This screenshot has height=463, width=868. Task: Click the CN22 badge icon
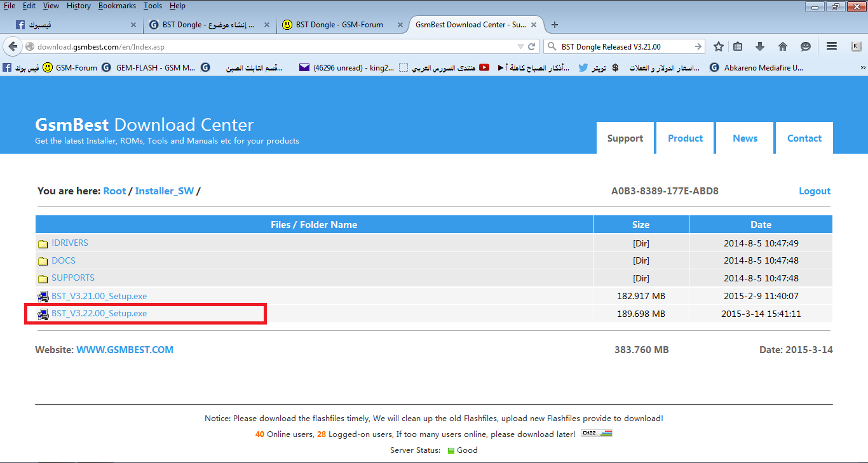coord(597,434)
